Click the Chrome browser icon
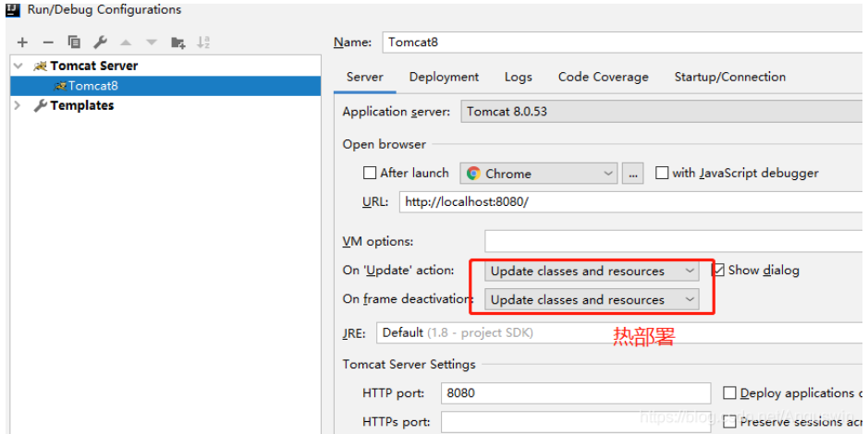868x434 pixels. tap(473, 174)
